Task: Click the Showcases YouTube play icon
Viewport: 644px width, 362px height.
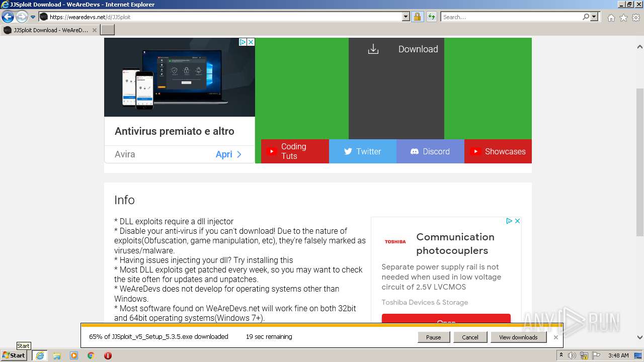Action: click(475, 151)
